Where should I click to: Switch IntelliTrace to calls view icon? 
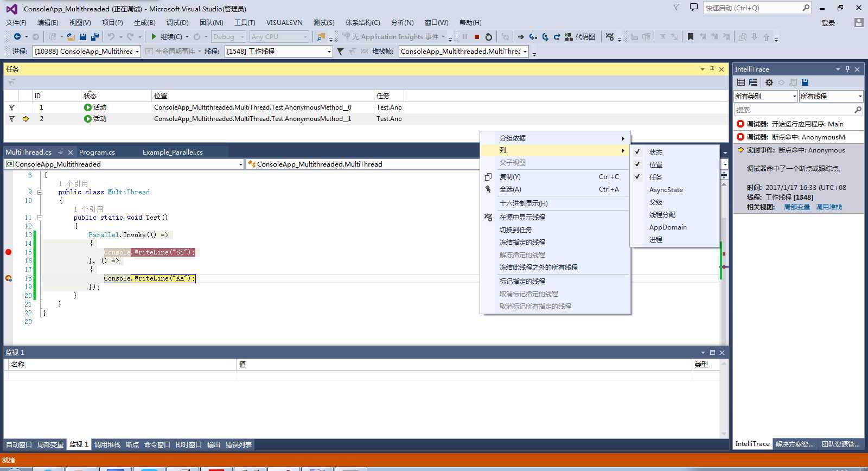pos(753,82)
